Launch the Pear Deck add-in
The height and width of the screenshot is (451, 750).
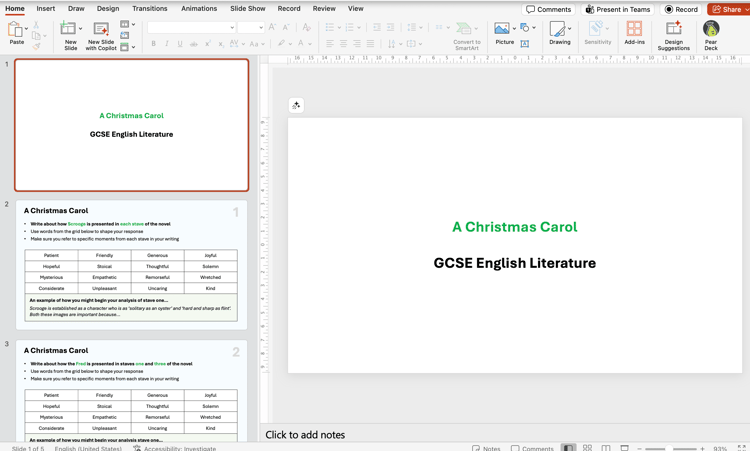(711, 30)
